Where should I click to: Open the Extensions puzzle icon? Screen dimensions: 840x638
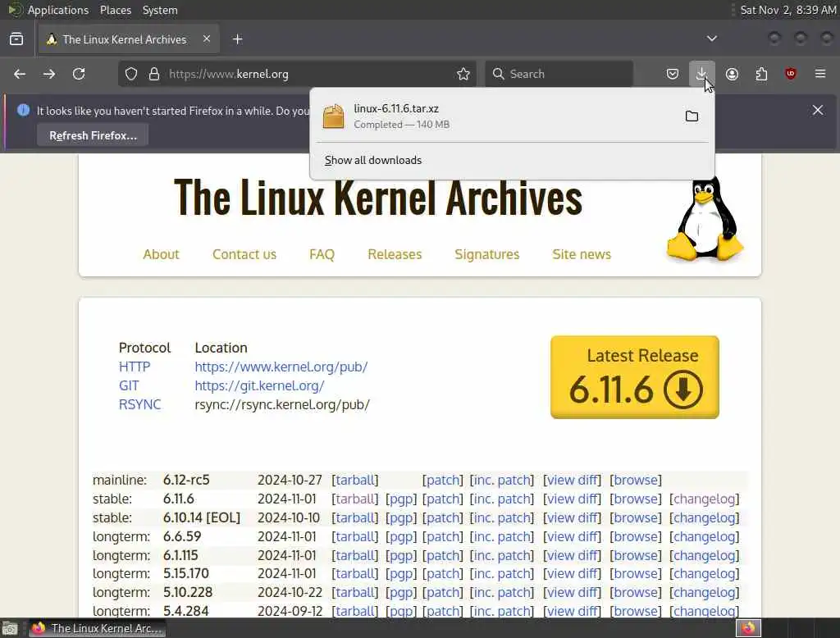coord(761,74)
